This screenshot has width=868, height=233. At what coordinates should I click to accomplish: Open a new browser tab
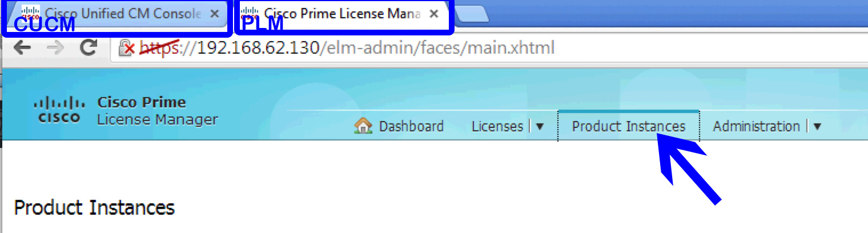472,14
